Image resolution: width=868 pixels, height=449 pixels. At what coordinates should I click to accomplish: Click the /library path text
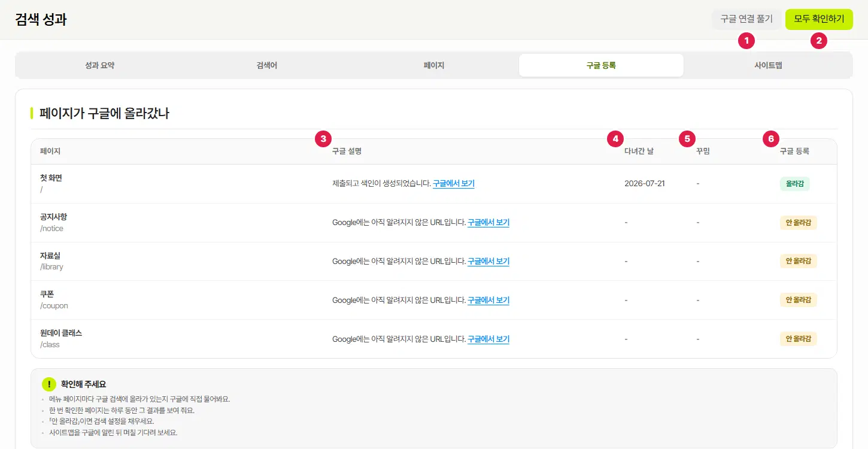(x=51, y=267)
